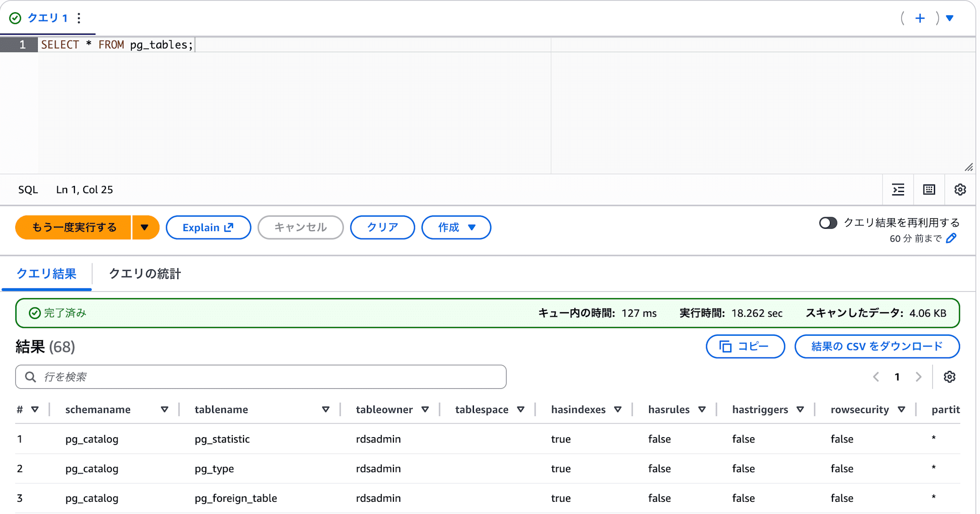Click the pencil icon to edit reuse time

951,238
